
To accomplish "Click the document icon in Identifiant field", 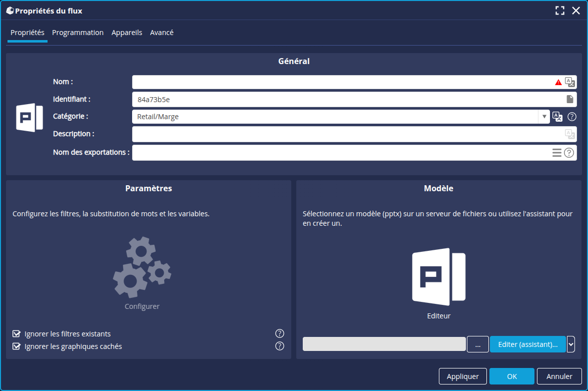I will coord(569,99).
